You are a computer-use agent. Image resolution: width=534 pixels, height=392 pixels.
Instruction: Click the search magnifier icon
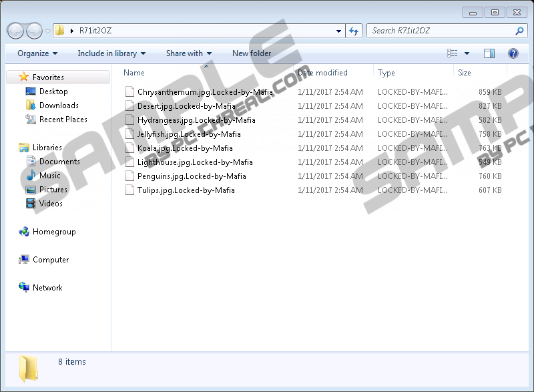(519, 31)
